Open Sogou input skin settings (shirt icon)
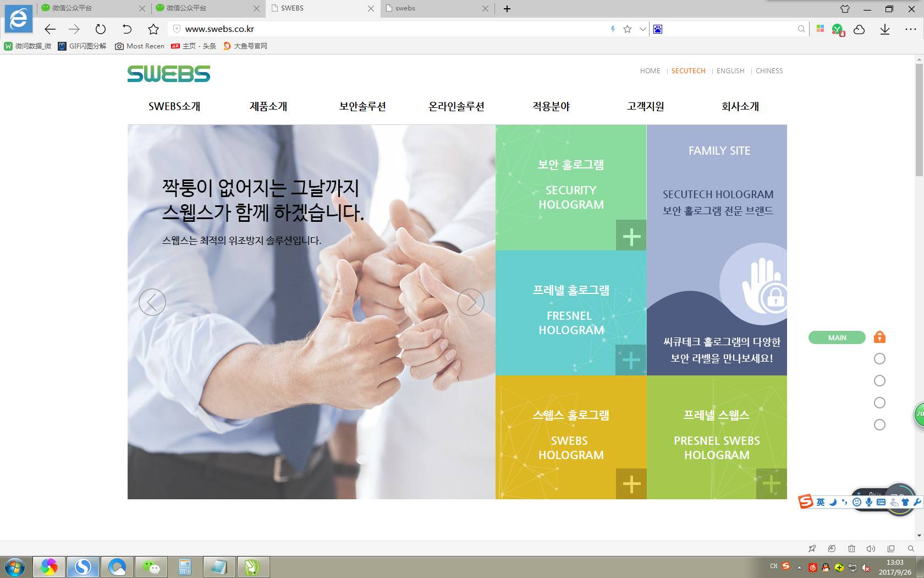This screenshot has width=924, height=578. click(x=905, y=502)
